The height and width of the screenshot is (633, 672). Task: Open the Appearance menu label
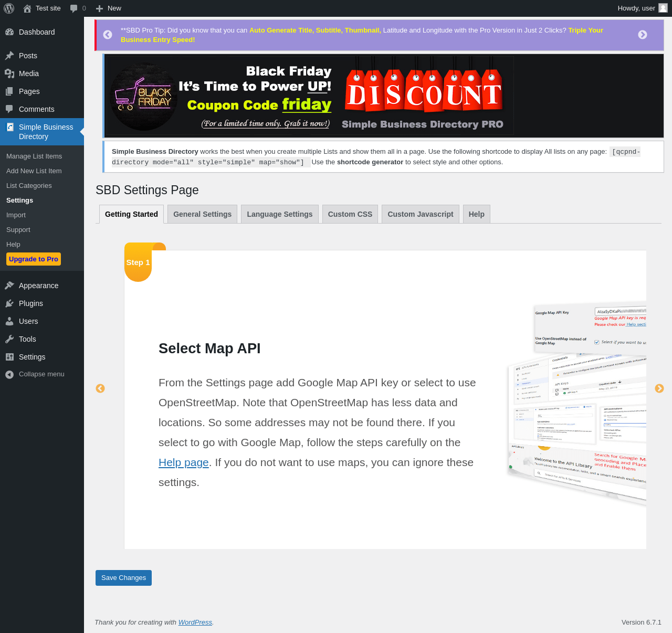(x=39, y=286)
